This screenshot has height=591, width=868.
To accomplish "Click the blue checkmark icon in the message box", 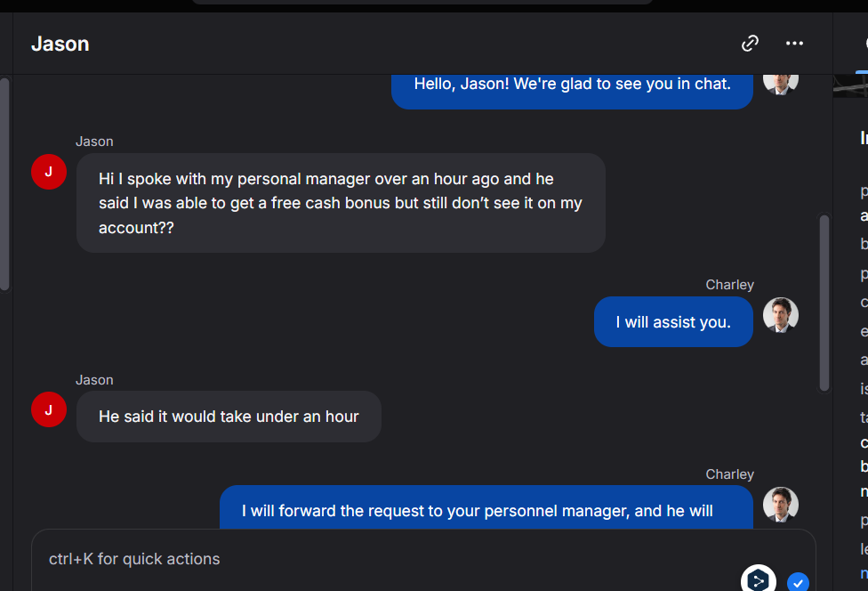I will 798,582.
